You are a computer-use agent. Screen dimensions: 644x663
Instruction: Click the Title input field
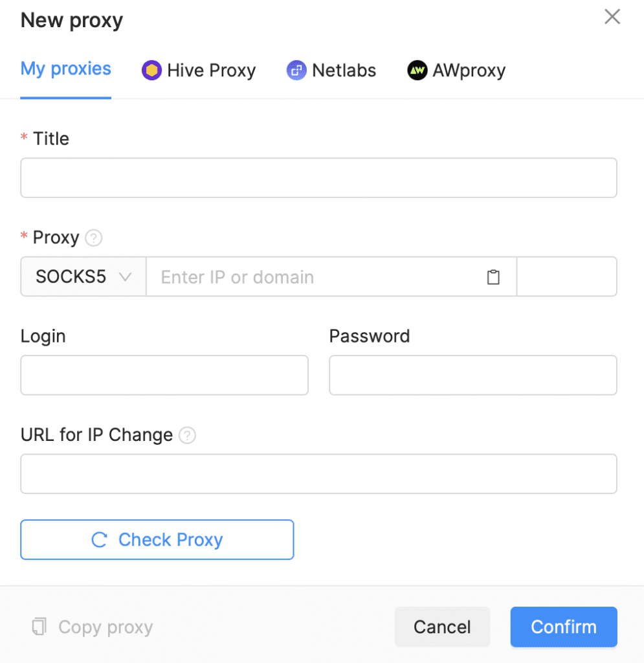pos(318,177)
